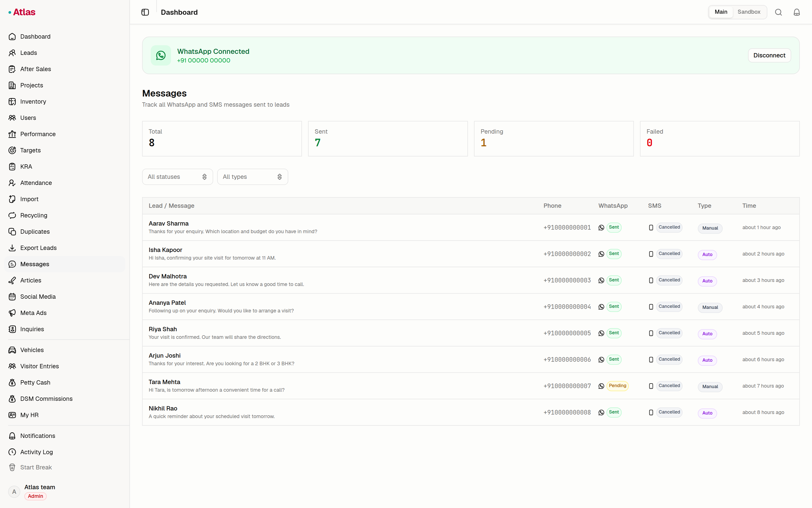The height and width of the screenshot is (508, 812).
Task: Click the After Sales sidebar icon
Action: point(12,69)
